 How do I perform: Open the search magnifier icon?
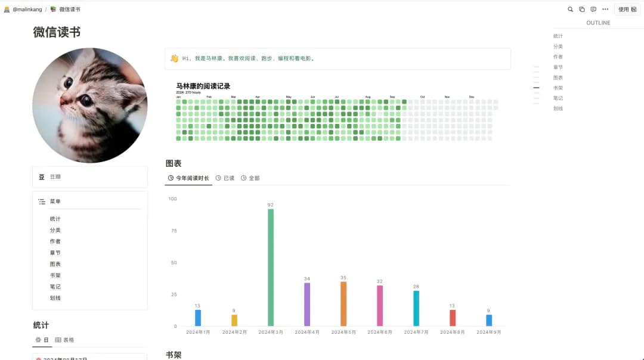(570, 10)
